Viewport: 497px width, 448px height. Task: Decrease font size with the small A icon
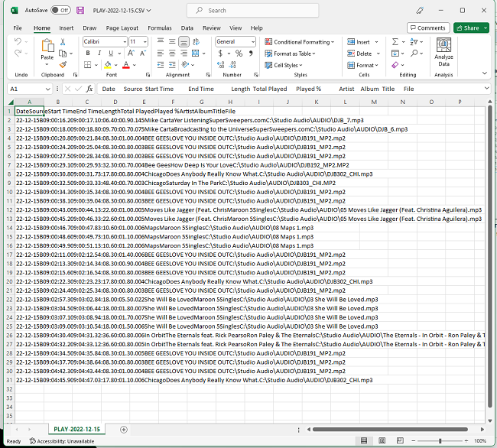[143, 54]
